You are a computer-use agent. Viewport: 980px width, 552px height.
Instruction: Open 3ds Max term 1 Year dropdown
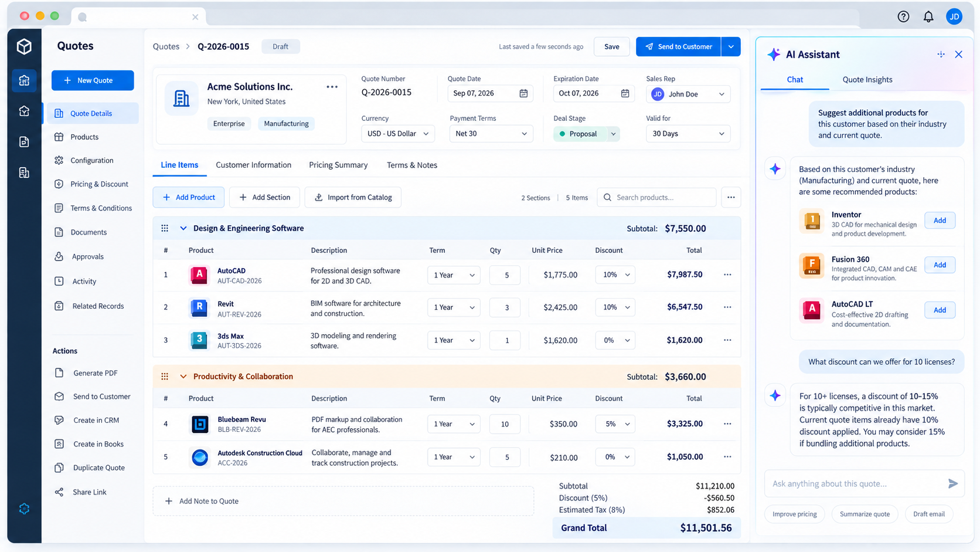[454, 340]
